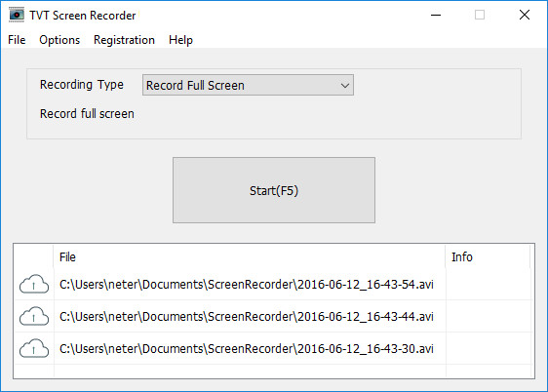The image size is (548, 392).
Task: Click cloud upload icon for 16-43-54.avi
Action: pos(34,284)
